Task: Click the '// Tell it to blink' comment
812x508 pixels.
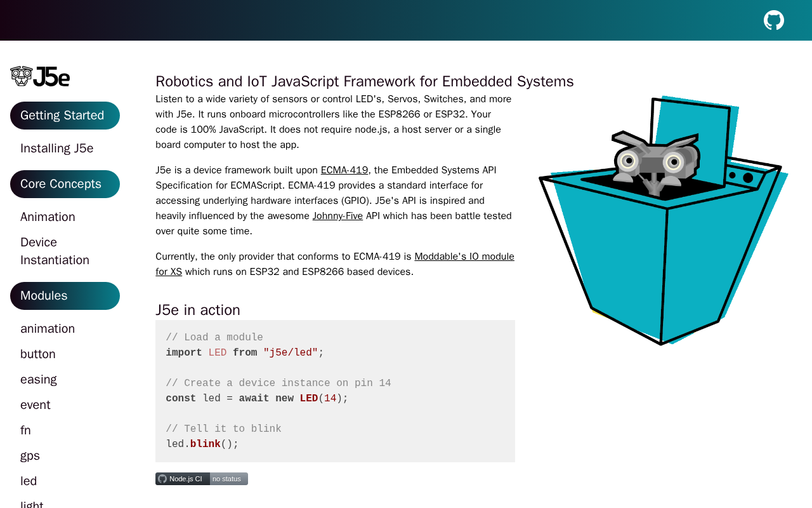Action: click(223, 429)
